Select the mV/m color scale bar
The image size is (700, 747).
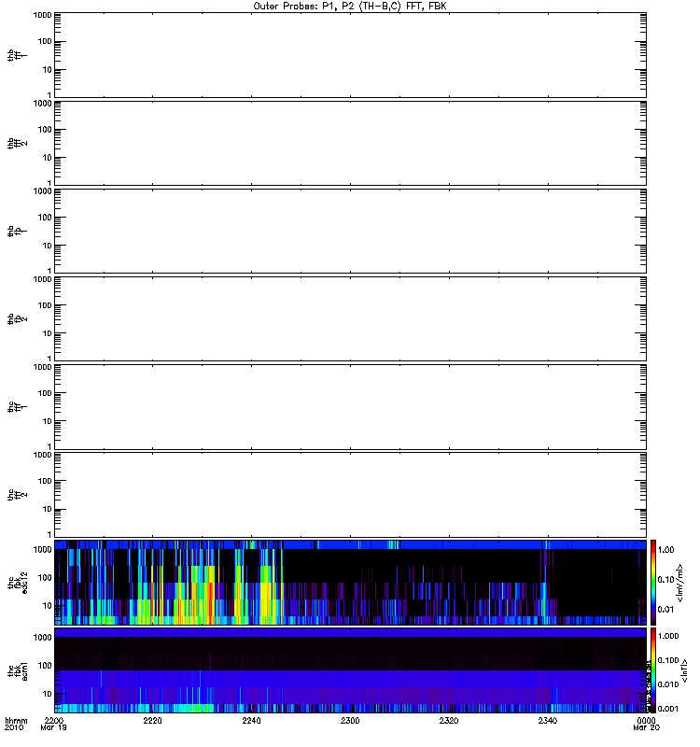[653, 582]
